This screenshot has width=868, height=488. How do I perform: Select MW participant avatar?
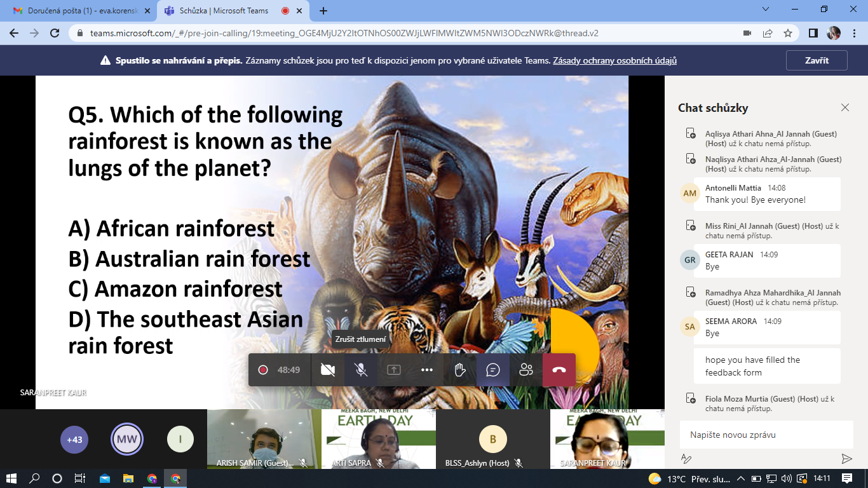pos(127,439)
